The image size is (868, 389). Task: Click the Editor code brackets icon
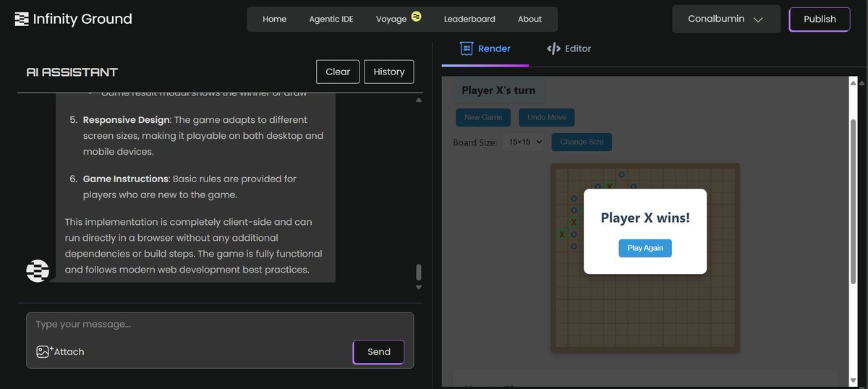(x=553, y=48)
